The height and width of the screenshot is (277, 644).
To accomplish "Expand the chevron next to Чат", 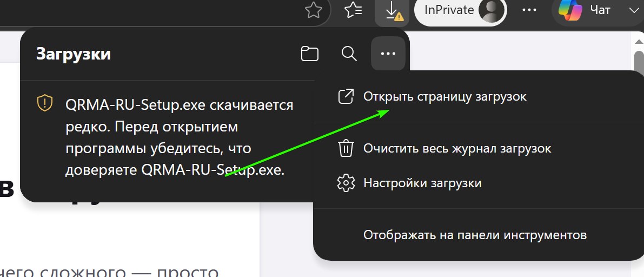I will pos(635,10).
